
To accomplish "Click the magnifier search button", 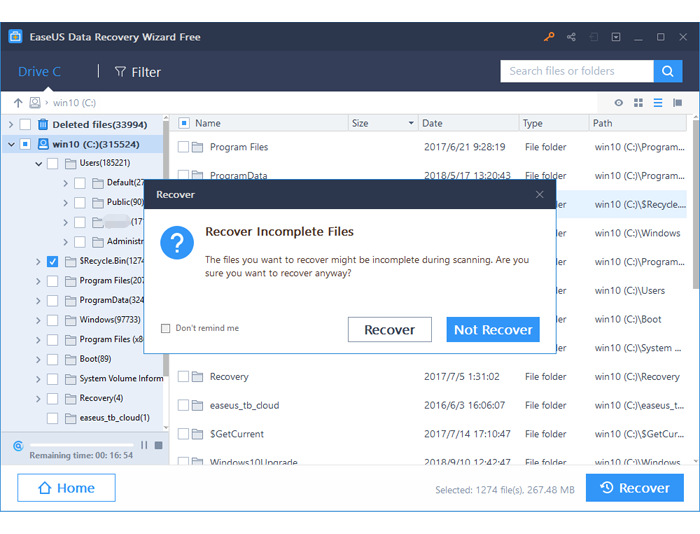I will pos(667,71).
